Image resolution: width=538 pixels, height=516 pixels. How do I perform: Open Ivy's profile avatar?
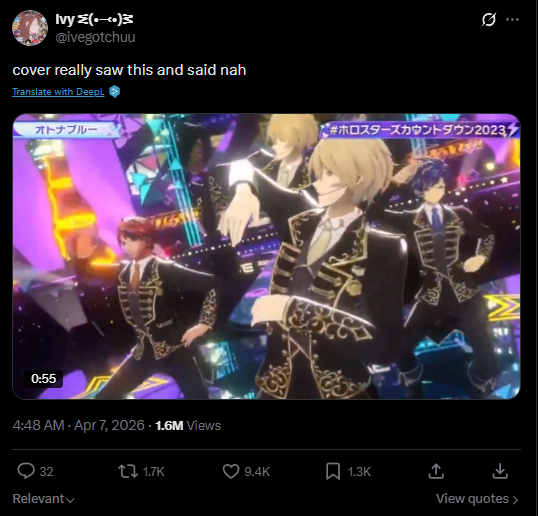point(30,28)
